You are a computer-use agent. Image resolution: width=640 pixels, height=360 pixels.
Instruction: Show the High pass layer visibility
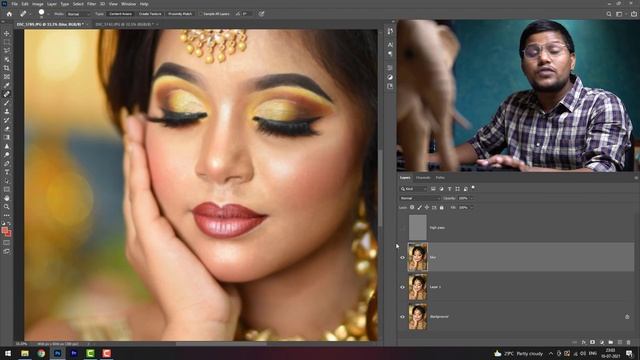click(x=402, y=228)
